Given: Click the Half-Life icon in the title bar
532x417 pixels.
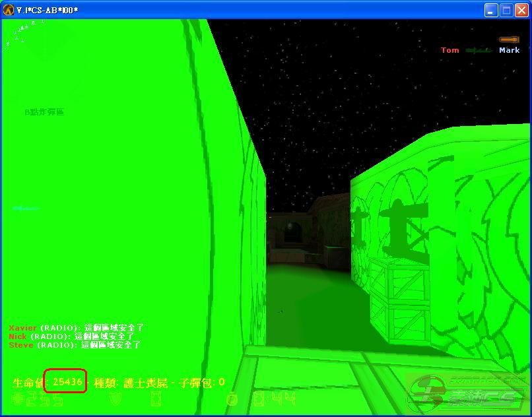Looking at the screenshot, I should click(9, 10).
